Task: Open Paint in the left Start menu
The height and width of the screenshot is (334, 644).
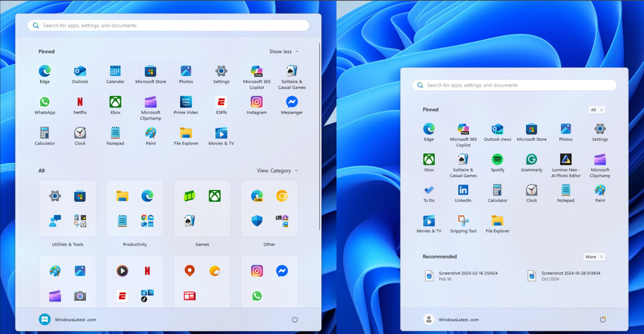Action: (x=151, y=136)
